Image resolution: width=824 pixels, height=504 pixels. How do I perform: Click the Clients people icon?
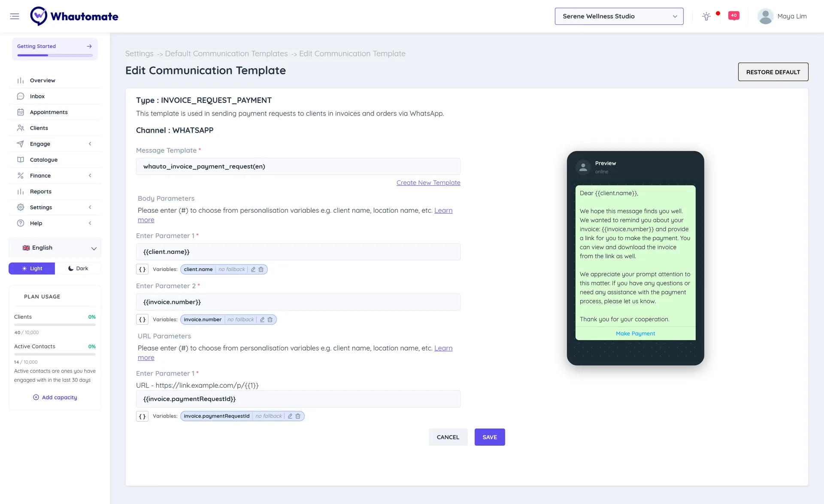[x=21, y=128]
